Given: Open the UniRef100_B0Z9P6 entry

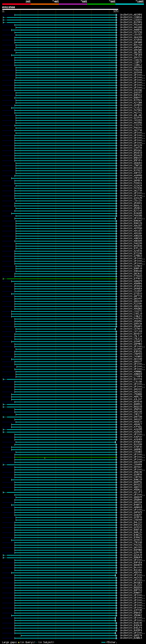Looking at the screenshot, I should 131,22.
